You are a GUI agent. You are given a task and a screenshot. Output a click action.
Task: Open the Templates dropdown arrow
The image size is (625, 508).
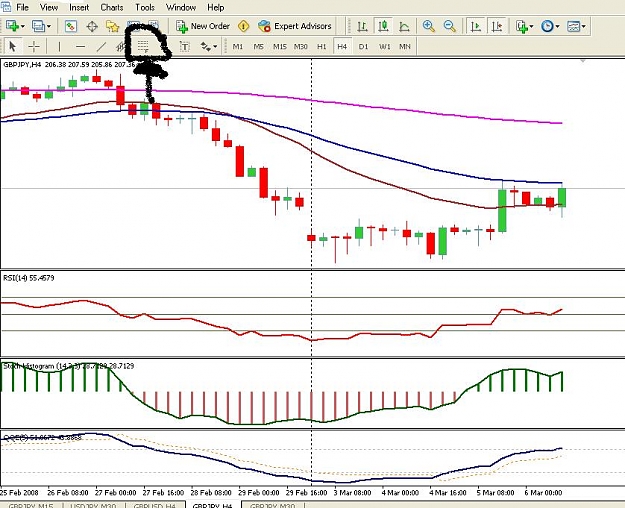tap(584, 27)
